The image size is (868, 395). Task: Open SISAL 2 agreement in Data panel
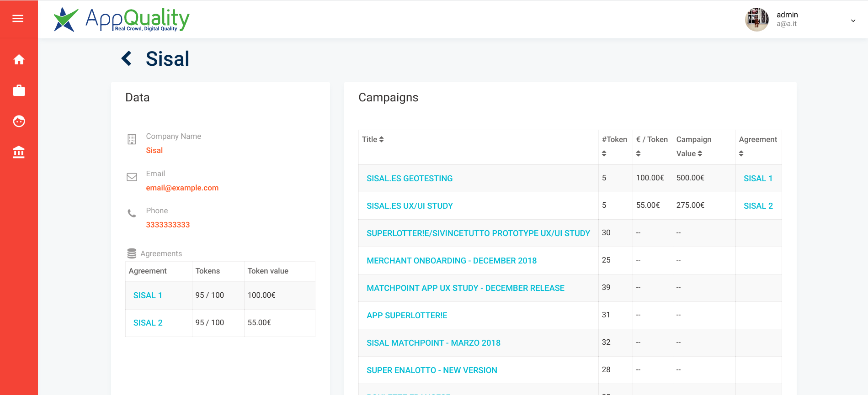(x=148, y=323)
